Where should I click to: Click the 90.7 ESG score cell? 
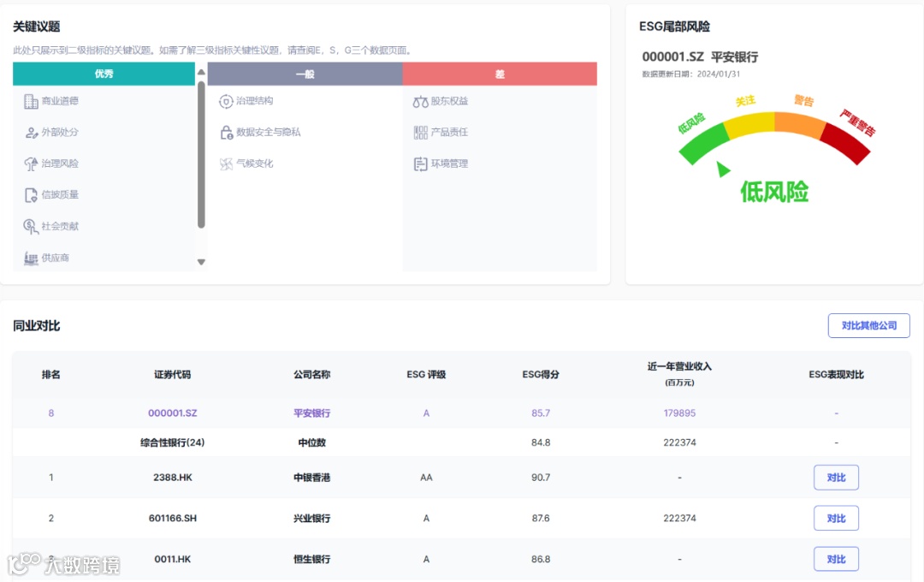pyautogui.click(x=541, y=478)
